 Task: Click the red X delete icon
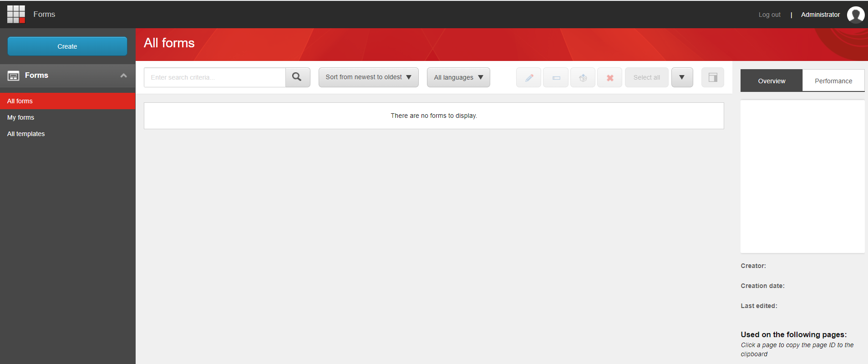[x=610, y=78]
